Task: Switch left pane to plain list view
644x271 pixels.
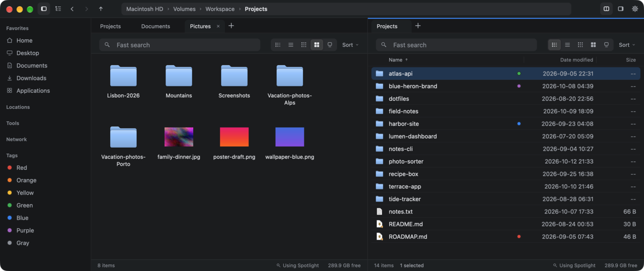Action: coord(291,45)
